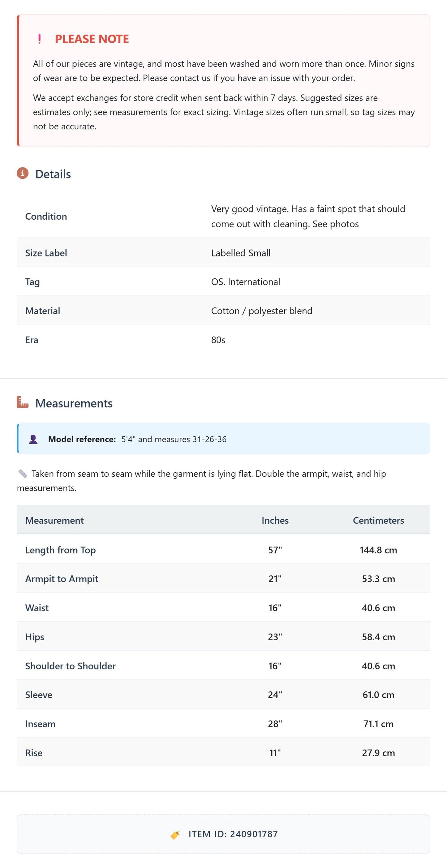This screenshot has height=868, width=447.
Task: Click the Cotton / polyester blend value
Action: [x=262, y=311]
